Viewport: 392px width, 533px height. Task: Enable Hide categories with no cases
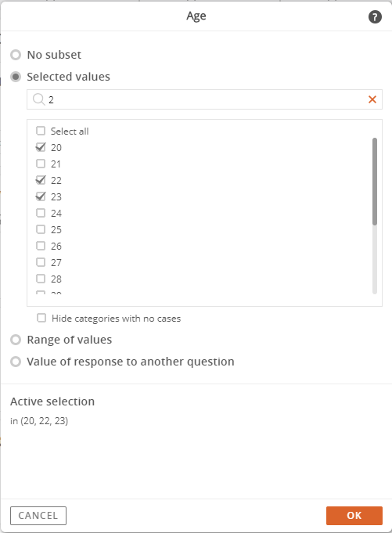[41, 319]
